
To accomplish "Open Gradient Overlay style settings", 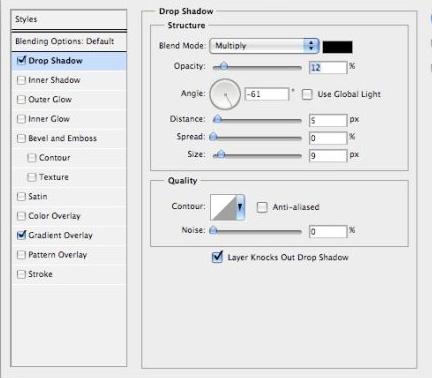I will (60, 235).
